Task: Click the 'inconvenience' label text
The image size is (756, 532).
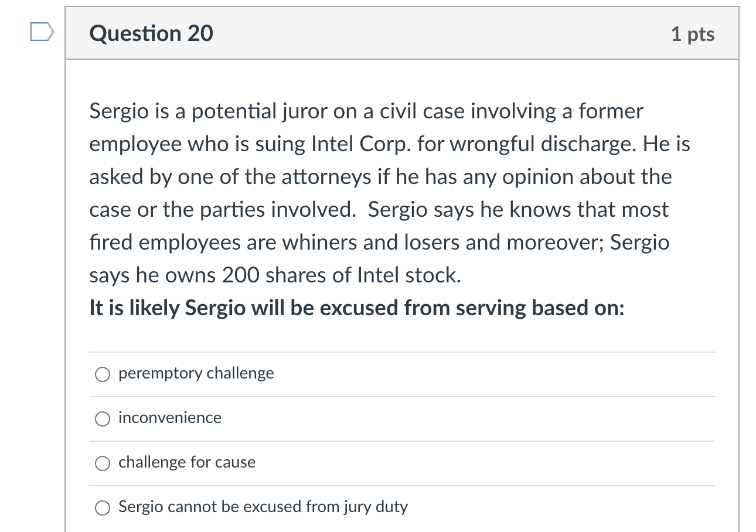Action: (x=170, y=418)
